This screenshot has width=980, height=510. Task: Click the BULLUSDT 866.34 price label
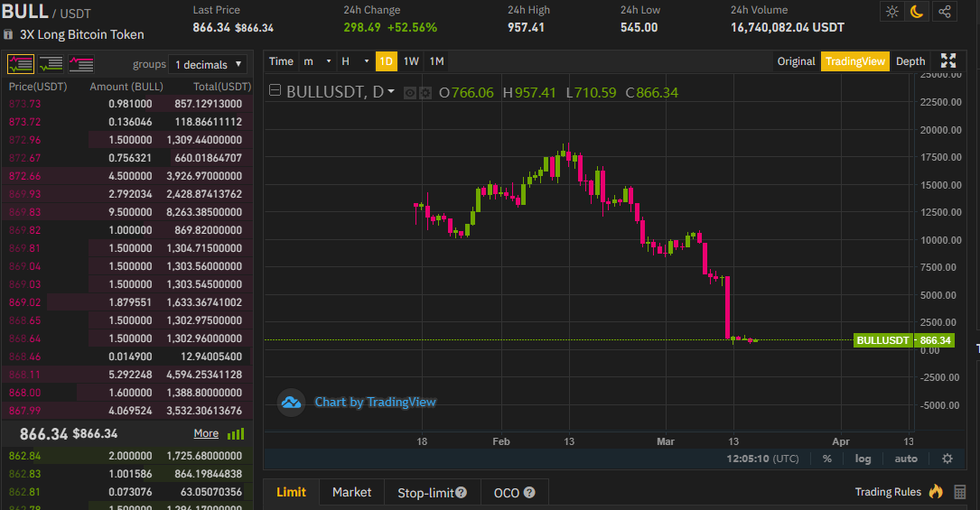coord(904,340)
